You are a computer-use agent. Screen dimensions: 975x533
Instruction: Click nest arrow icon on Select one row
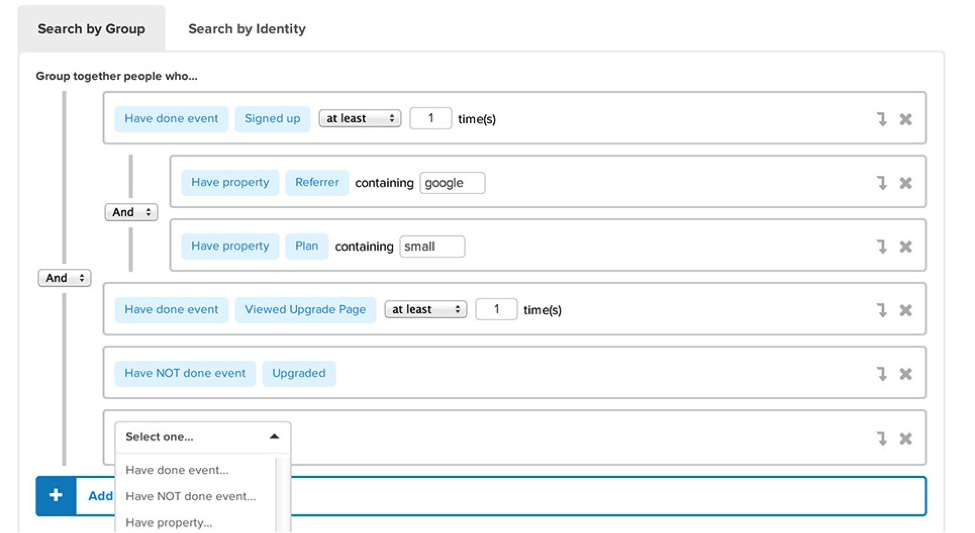[x=882, y=438]
